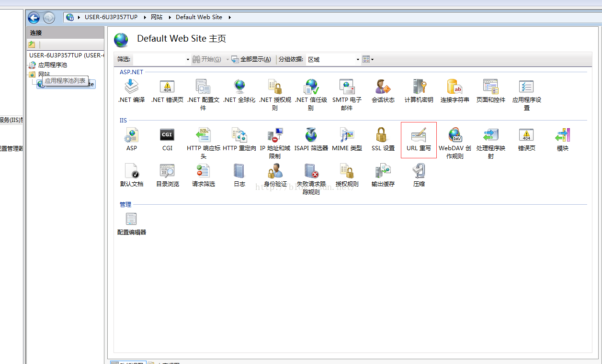602x364 pixels.
Task: Click the Forward navigation arrow
Action: tap(49, 18)
